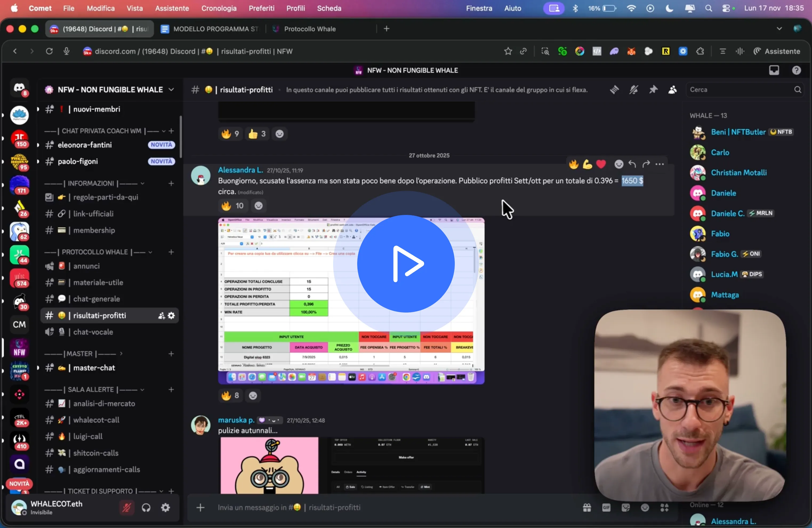Viewport: 812px width, 528px height.
Task: Click reply arrow on Alessandra's message
Action: pos(632,164)
